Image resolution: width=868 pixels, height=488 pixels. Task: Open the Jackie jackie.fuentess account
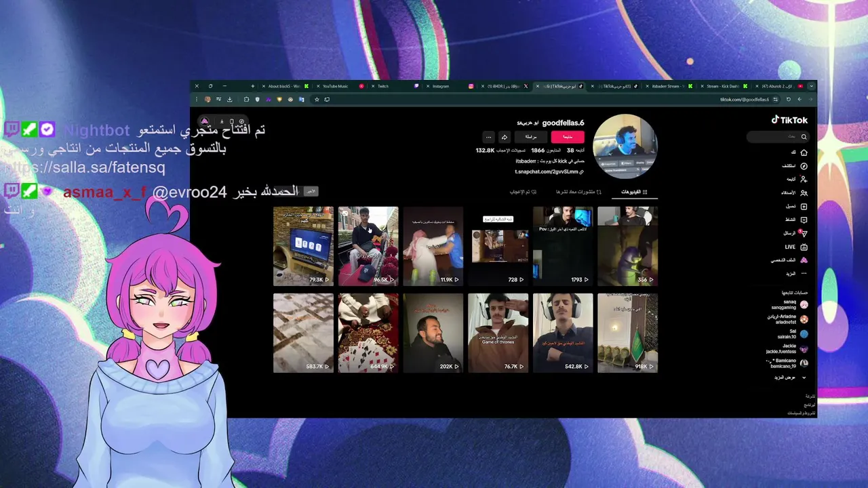(x=787, y=348)
